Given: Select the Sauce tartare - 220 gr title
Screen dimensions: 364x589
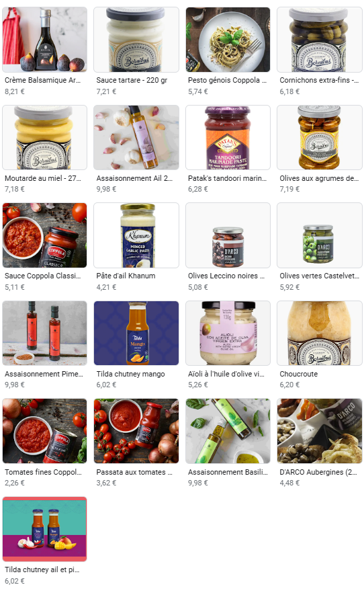Looking at the screenshot, I should pos(132,80).
